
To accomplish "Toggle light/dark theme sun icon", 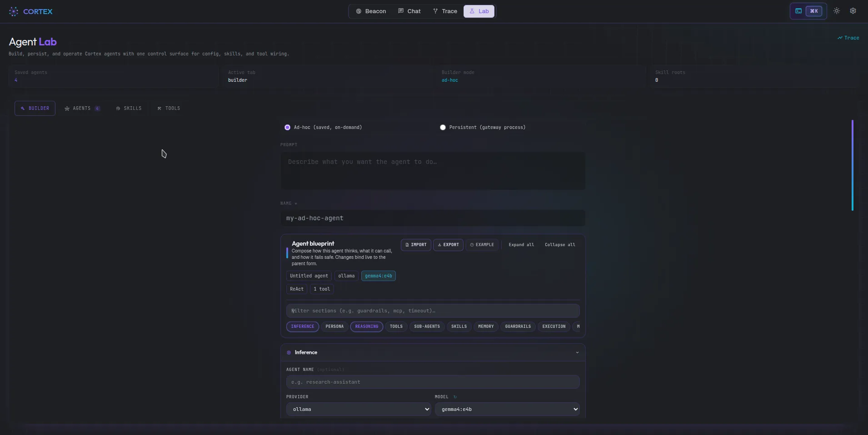I will tap(837, 11).
